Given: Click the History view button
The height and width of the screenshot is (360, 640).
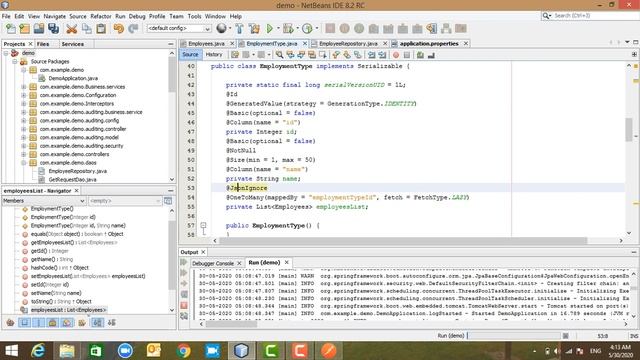Looking at the screenshot, I should pos(214,54).
